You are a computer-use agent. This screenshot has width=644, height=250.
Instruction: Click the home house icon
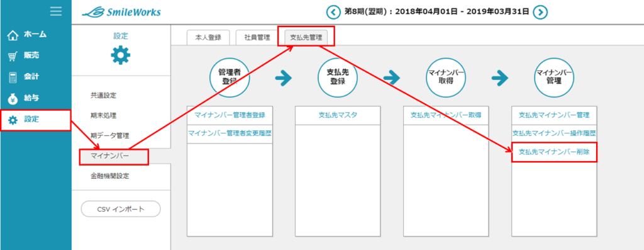[x=13, y=36]
